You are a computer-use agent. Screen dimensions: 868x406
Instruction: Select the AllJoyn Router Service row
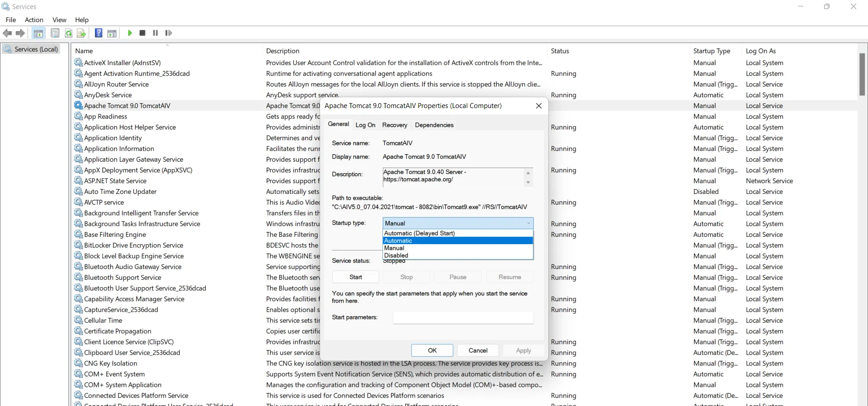click(x=465, y=84)
